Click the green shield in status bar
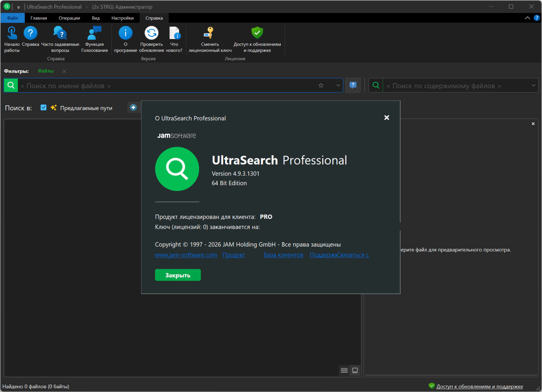The height and width of the screenshot is (392, 542). click(432, 386)
